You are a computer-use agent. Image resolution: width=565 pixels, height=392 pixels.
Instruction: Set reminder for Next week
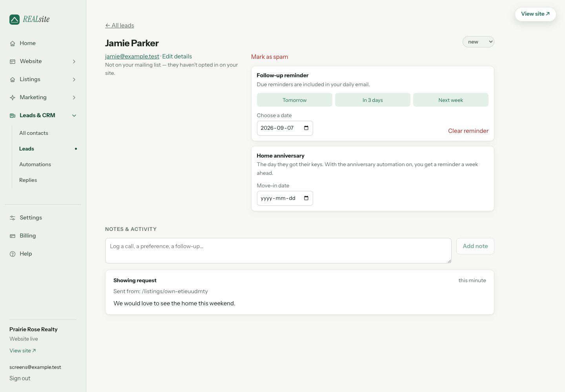[451, 100]
